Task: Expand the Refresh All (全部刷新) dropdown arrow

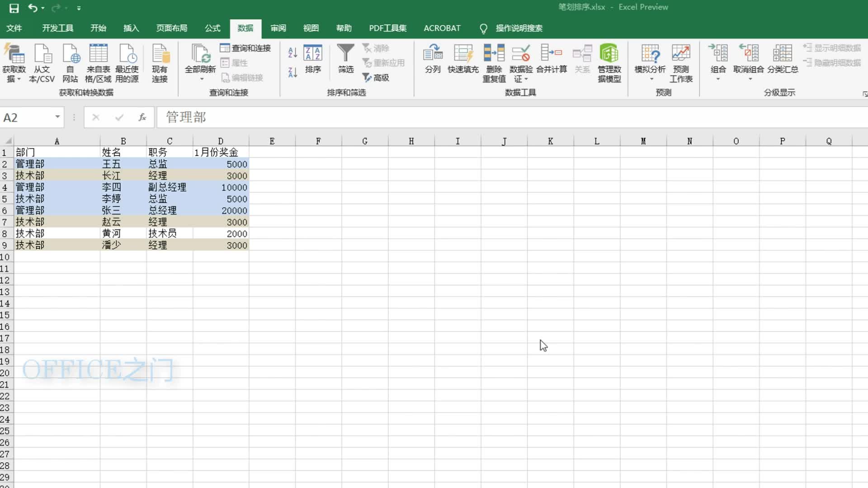Action: pyautogui.click(x=202, y=80)
